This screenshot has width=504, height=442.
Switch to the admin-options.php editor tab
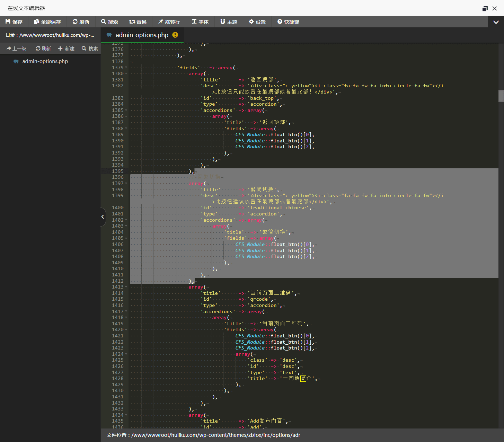coord(142,35)
